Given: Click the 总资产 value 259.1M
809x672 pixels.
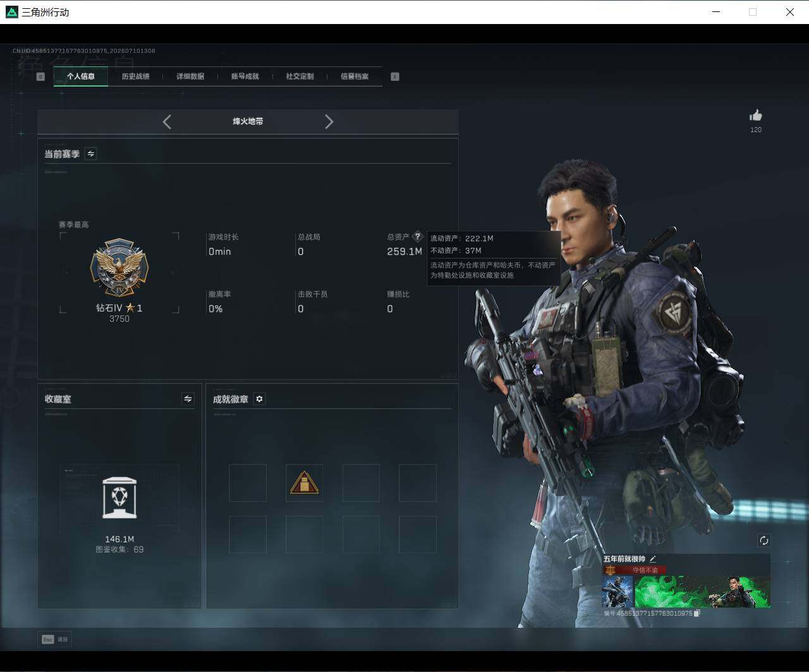Looking at the screenshot, I should tap(404, 252).
